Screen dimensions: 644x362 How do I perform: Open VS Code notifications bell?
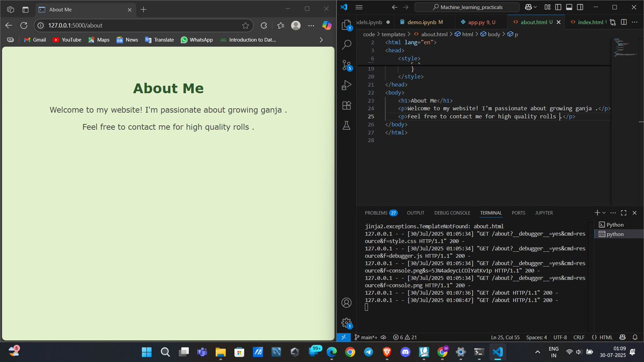coord(635,337)
